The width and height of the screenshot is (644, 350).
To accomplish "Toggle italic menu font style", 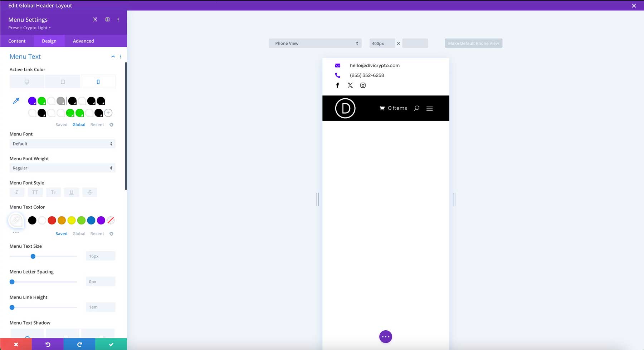I will [x=17, y=192].
